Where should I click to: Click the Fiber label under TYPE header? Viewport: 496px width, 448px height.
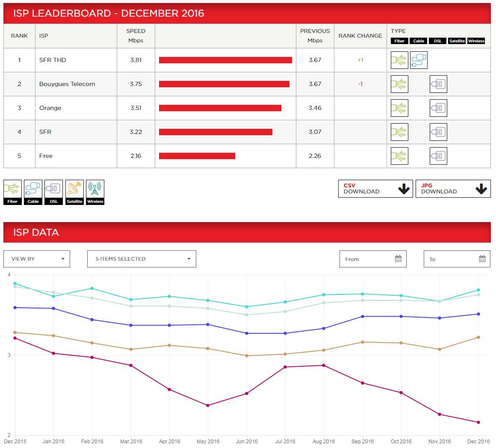399,41
